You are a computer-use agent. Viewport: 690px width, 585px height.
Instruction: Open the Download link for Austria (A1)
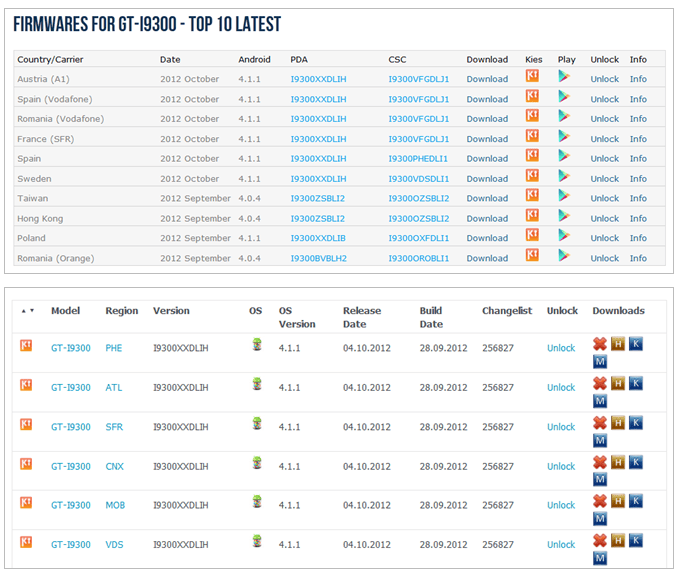coord(487,79)
